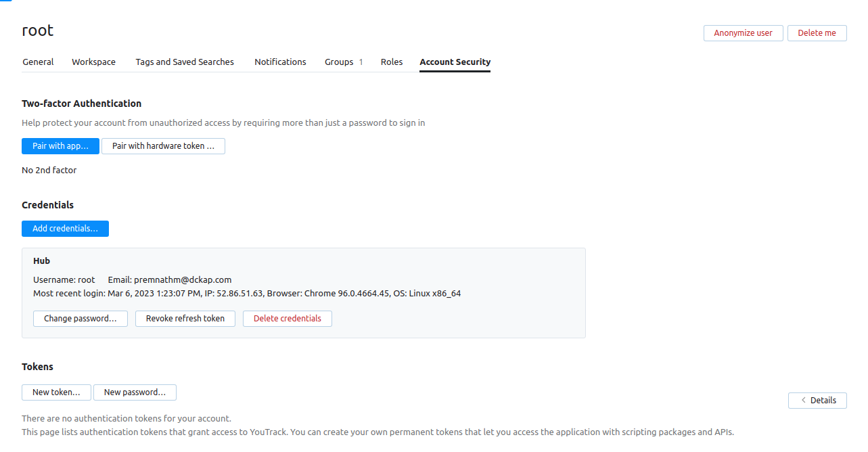Screen dimensions: 868x452
Task: Expand the Details panel
Action: (817, 400)
